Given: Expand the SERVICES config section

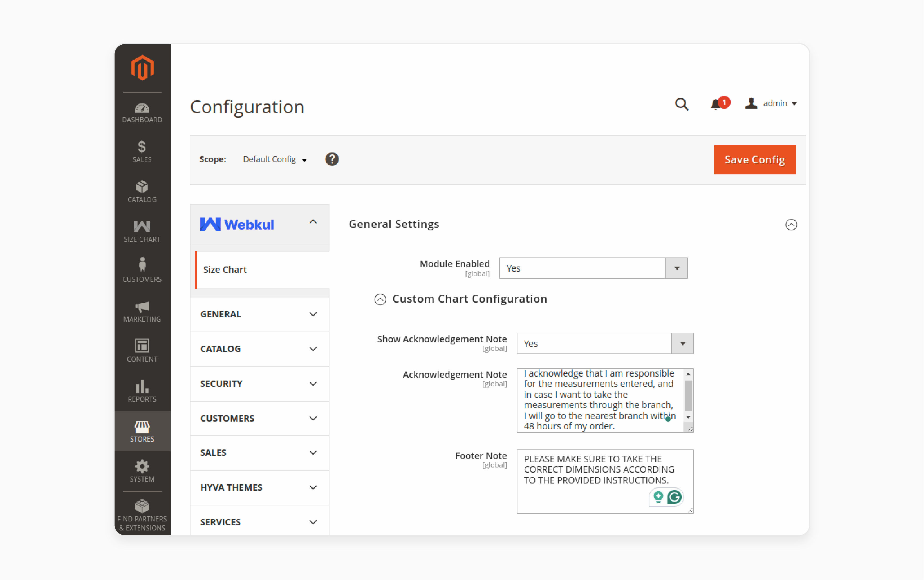Looking at the screenshot, I should pos(259,522).
